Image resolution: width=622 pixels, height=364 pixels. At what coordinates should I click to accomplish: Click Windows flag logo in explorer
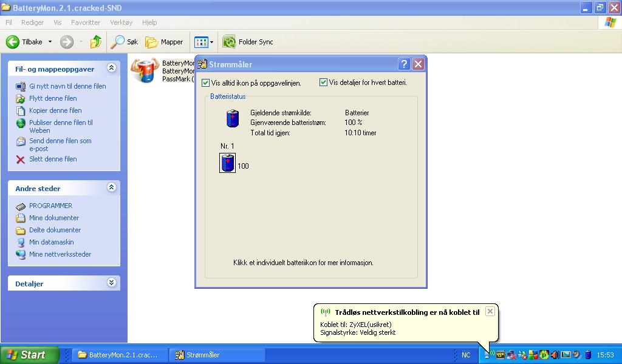[610, 22]
